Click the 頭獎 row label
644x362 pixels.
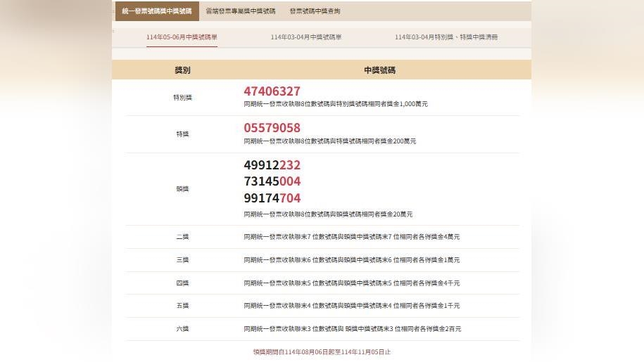(182, 189)
